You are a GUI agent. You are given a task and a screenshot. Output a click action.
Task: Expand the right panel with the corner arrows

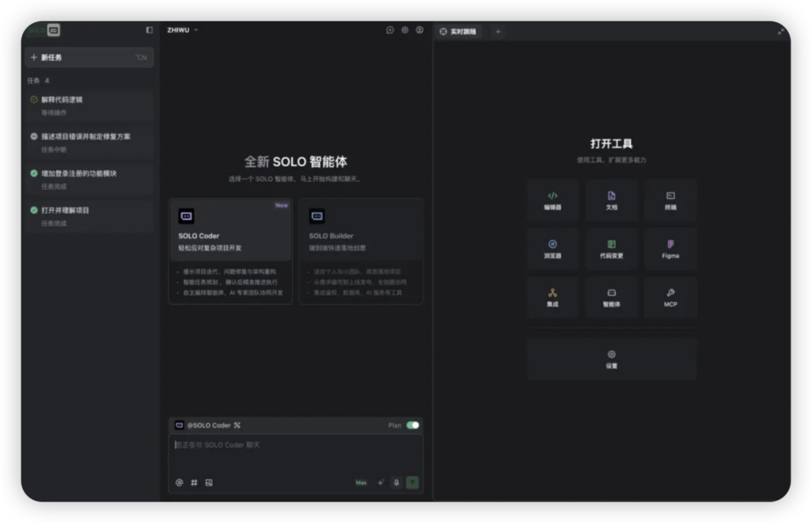(781, 31)
